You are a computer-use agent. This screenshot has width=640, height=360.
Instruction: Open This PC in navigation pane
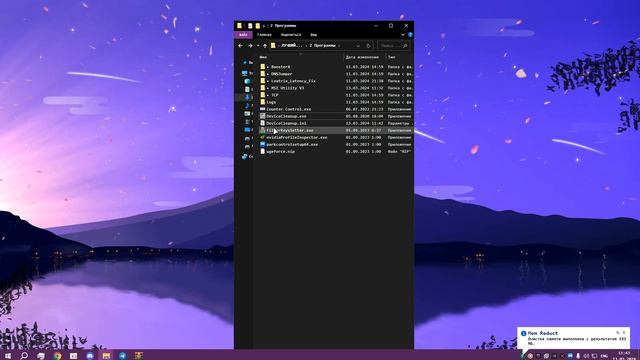[245, 73]
